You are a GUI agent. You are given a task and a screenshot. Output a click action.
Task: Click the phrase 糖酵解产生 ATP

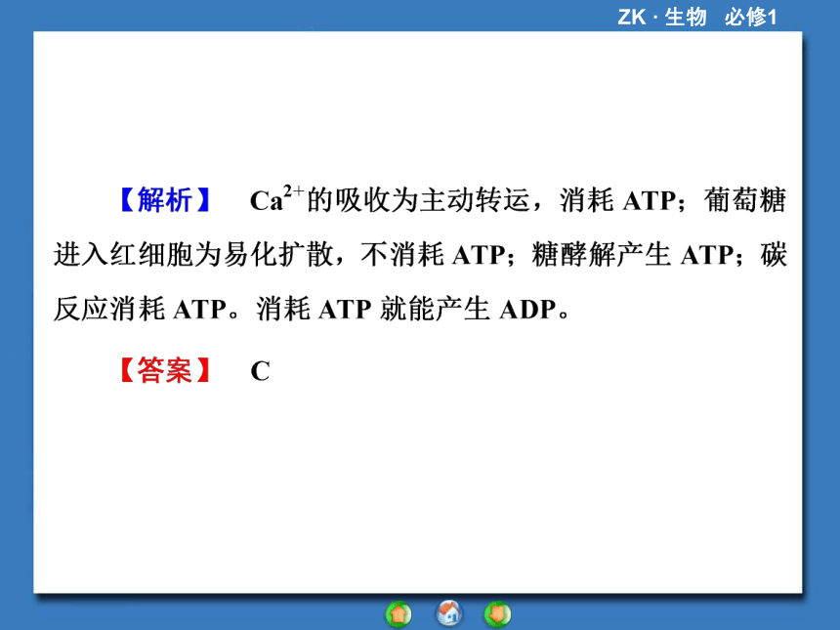click(632, 255)
